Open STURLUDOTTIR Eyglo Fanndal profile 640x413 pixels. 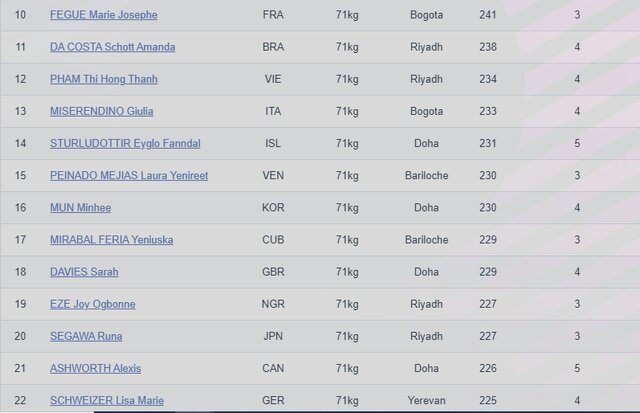click(x=125, y=143)
